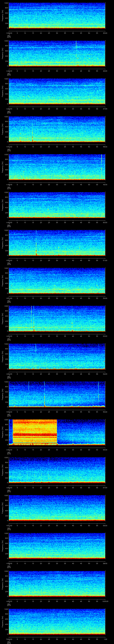The image size is (114, 644).
Task: Click the 30-second tick label under the 4:46 spectrogram
Action: 57,109
